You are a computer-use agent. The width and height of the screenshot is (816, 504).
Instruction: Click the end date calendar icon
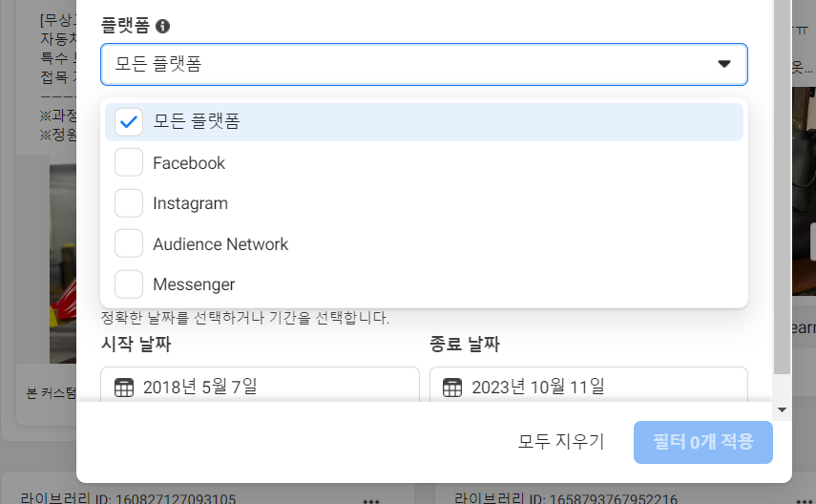pyautogui.click(x=452, y=388)
